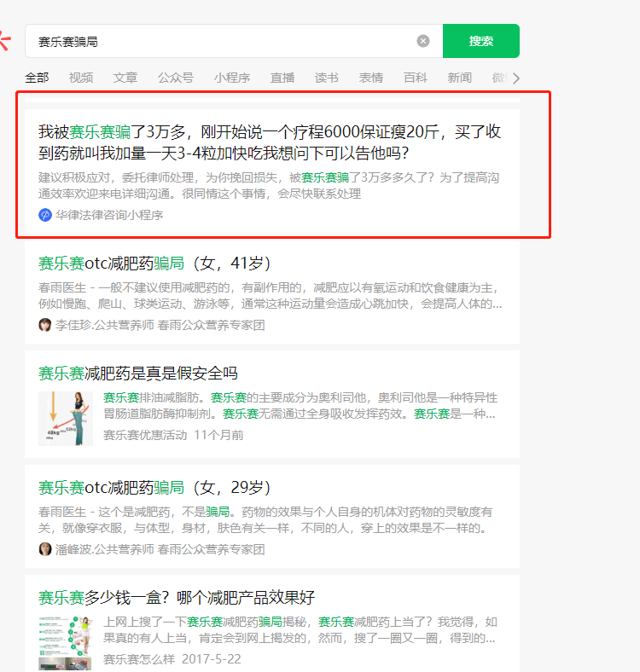
Task: Open author line 潘峰波.公共营养师
Action: click(x=160, y=549)
